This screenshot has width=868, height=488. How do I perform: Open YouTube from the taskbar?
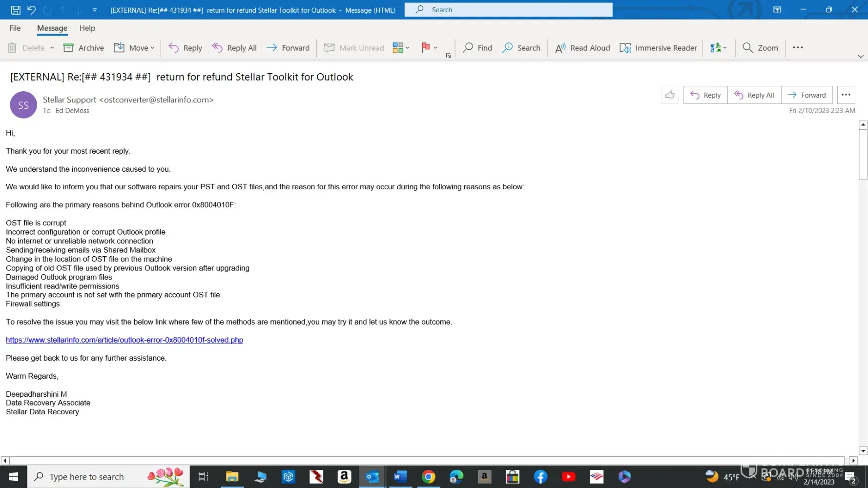tap(569, 477)
